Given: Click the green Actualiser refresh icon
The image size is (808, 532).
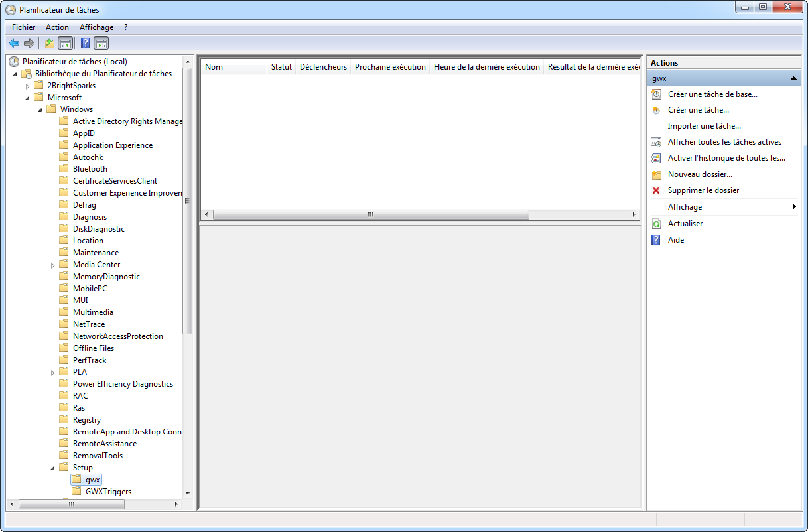Looking at the screenshot, I should click(656, 224).
